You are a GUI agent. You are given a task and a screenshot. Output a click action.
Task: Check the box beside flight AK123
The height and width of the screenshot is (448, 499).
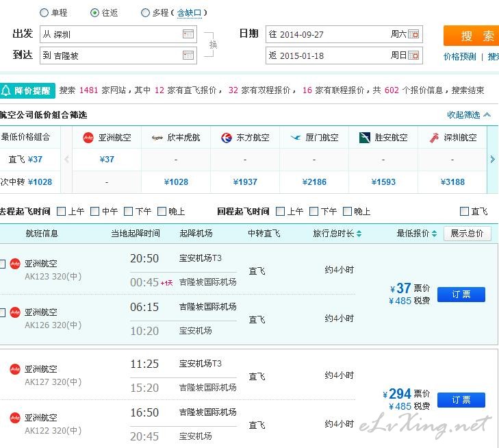pyautogui.click(x=2, y=264)
